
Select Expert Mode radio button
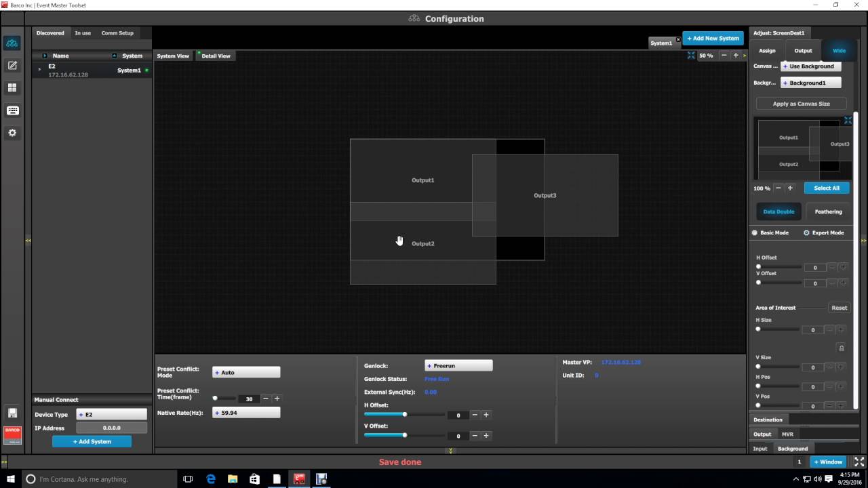point(806,232)
